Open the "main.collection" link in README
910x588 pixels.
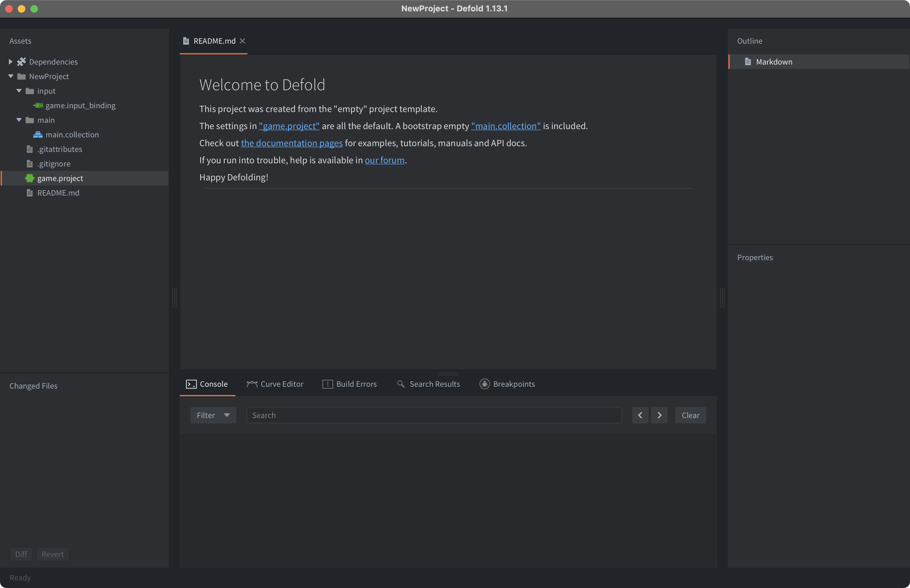pyautogui.click(x=505, y=126)
